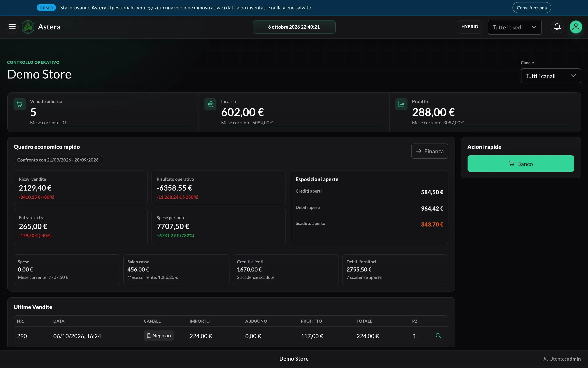The image size is (588, 368).
Task: Click the HYBRID mode badge
Action: coord(470,27)
